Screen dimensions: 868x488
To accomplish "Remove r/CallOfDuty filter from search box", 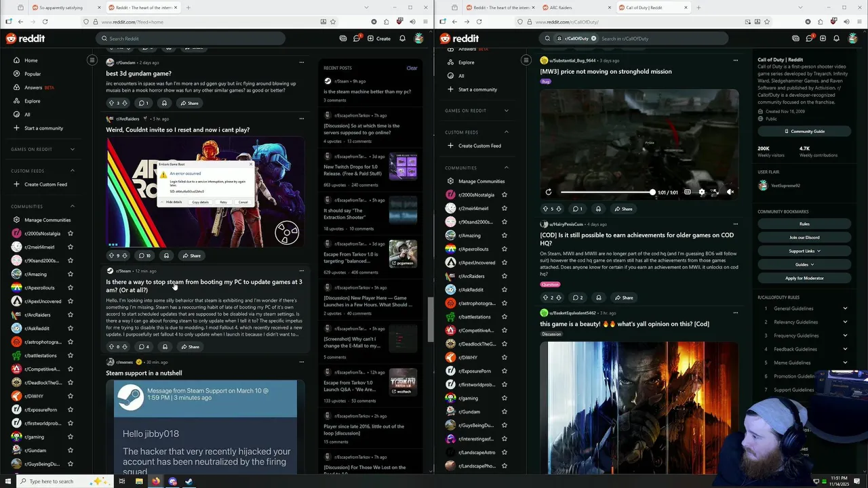I will (593, 39).
